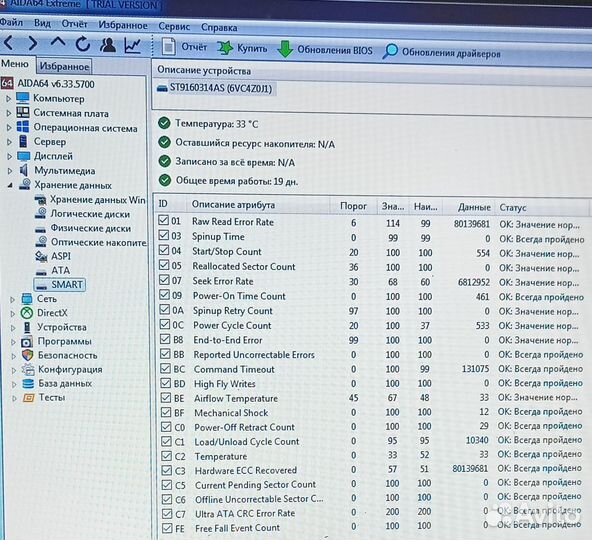Toggle the BE Airflow Temperature checkbox

(166, 397)
